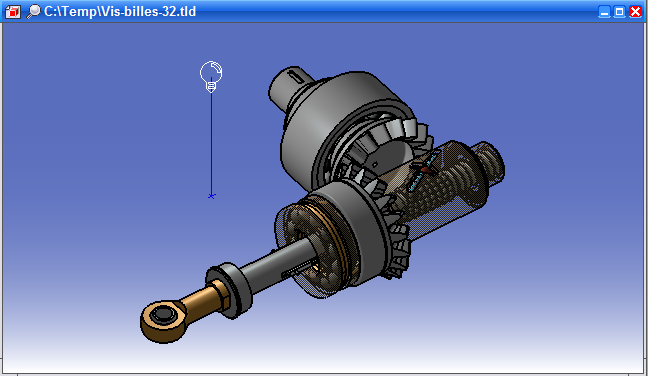Pick the dark bushing inside the rod-end eye

point(163,315)
